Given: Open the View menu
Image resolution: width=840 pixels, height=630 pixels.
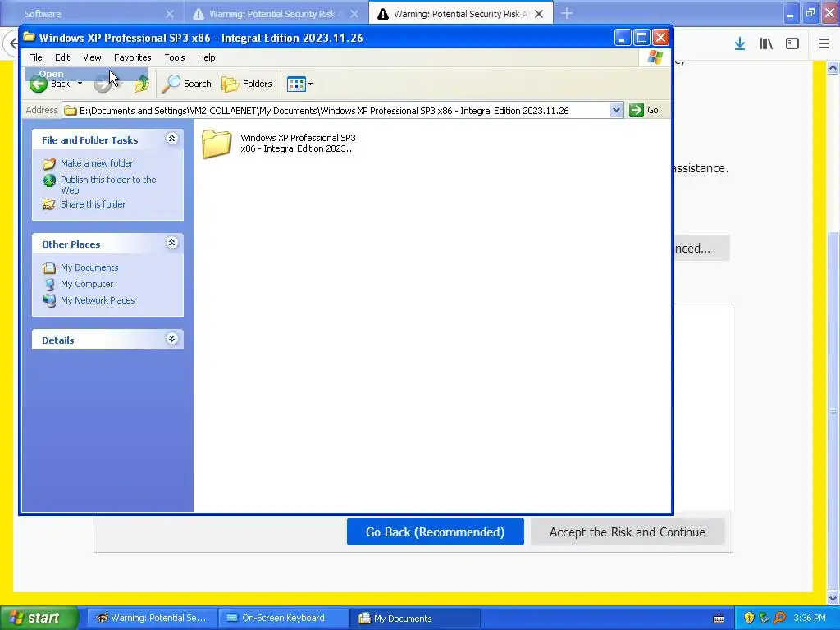Looking at the screenshot, I should point(92,57).
